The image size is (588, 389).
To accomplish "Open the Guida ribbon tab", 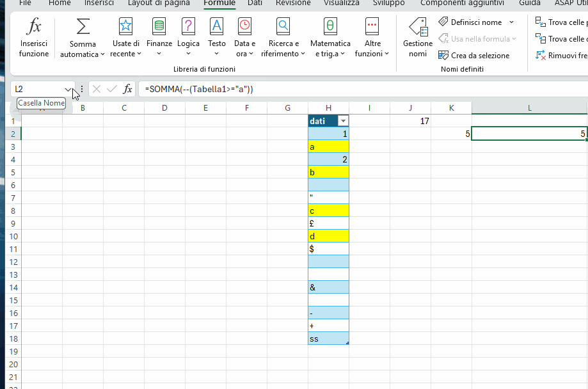I will [x=530, y=3].
